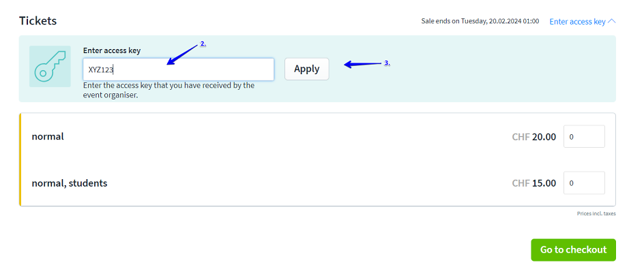Go to checkout

[573, 250]
